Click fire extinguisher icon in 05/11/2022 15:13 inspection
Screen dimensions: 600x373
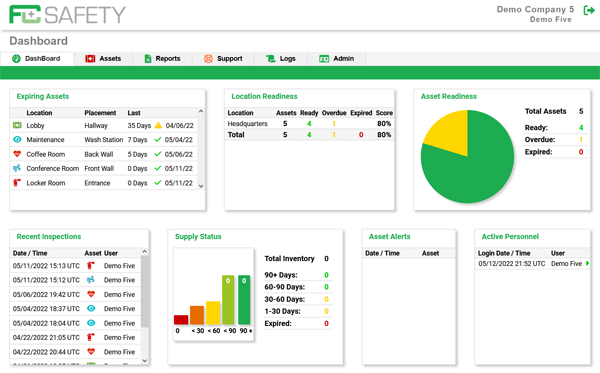91,265
